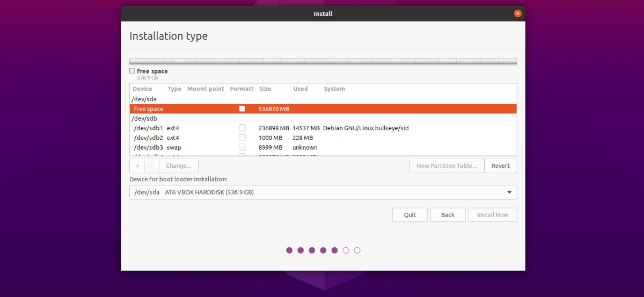Click the Device column header
This screenshot has width=644, height=297.
click(x=143, y=89)
